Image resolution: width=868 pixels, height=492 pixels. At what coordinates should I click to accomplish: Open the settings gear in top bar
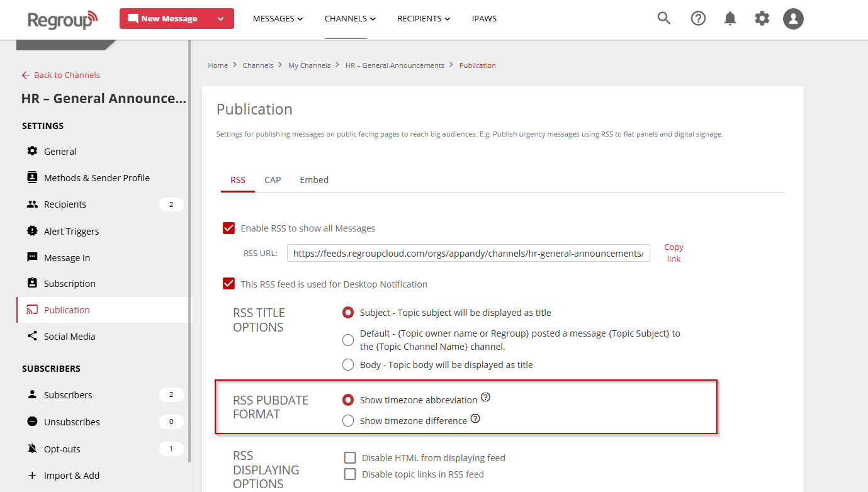(x=762, y=18)
